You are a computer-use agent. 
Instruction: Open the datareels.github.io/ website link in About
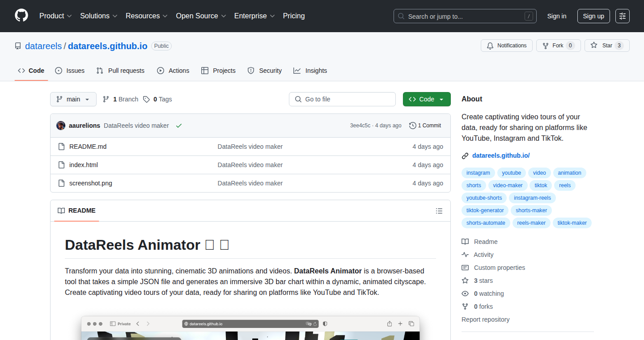[x=501, y=155]
